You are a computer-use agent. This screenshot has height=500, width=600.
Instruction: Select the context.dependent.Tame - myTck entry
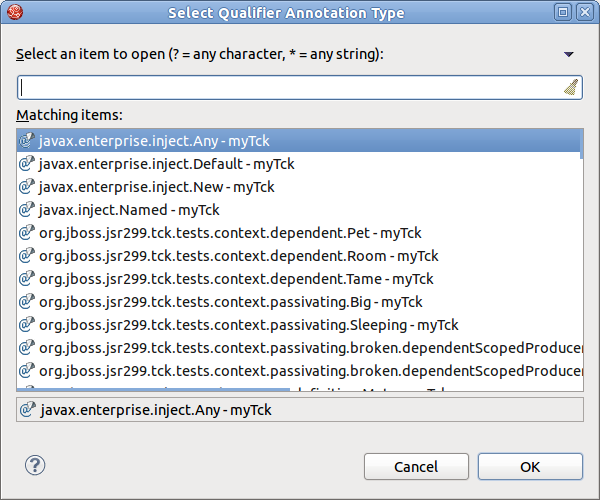(x=236, y=279)
